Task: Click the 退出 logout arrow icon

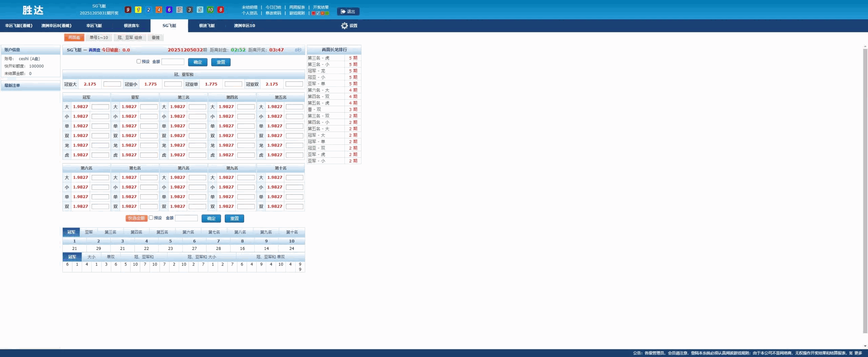Action: pyautogui.click(x=343, y=12)
